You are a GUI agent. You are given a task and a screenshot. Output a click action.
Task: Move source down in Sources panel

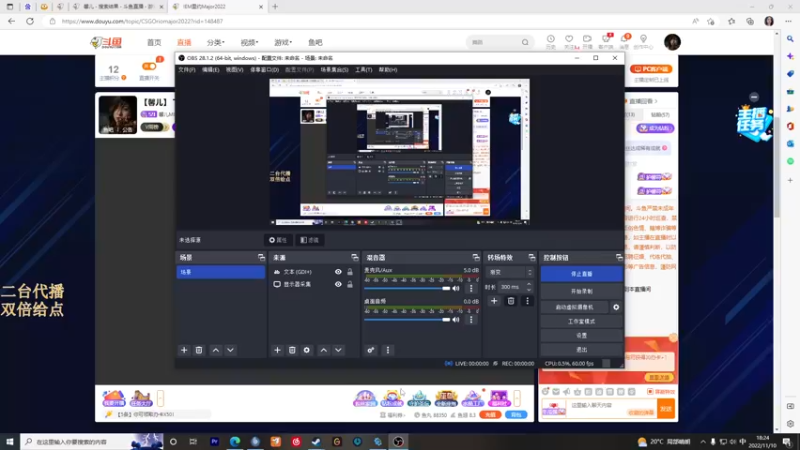pyautogui.click(x=338, y=350)
